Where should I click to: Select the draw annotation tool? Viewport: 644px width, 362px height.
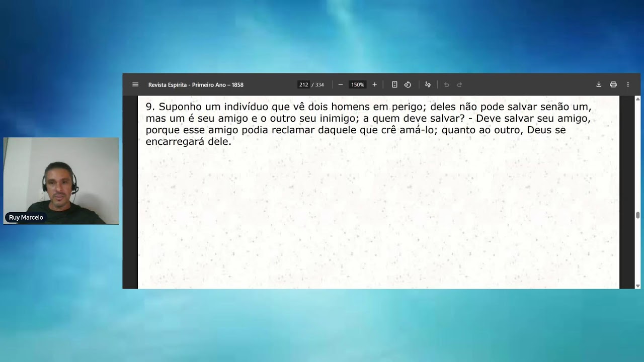428,84
